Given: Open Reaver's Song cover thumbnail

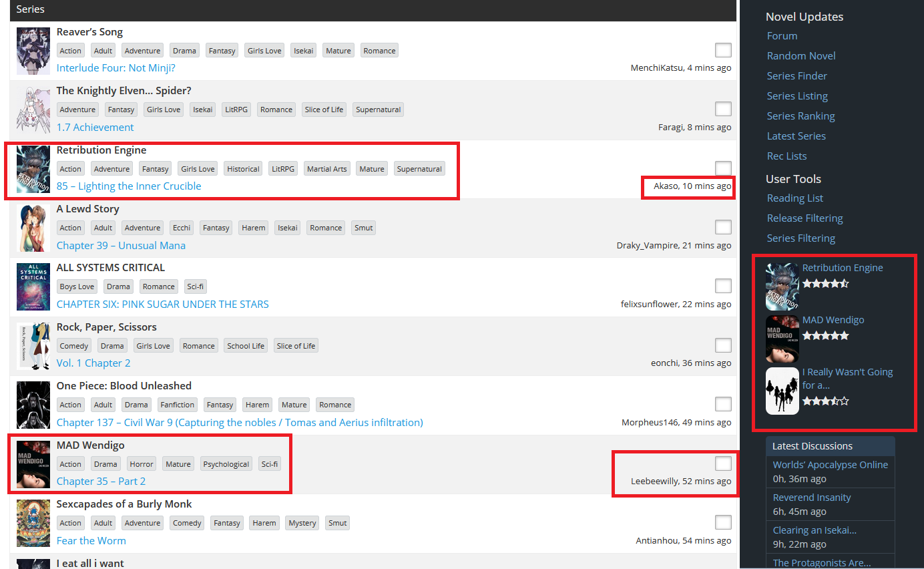Looking at the screenshot, I should pos(33,51).
